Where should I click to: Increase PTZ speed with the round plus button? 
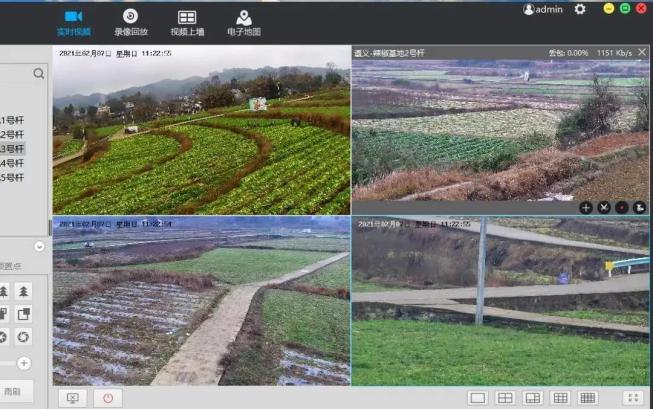point(24,363)
